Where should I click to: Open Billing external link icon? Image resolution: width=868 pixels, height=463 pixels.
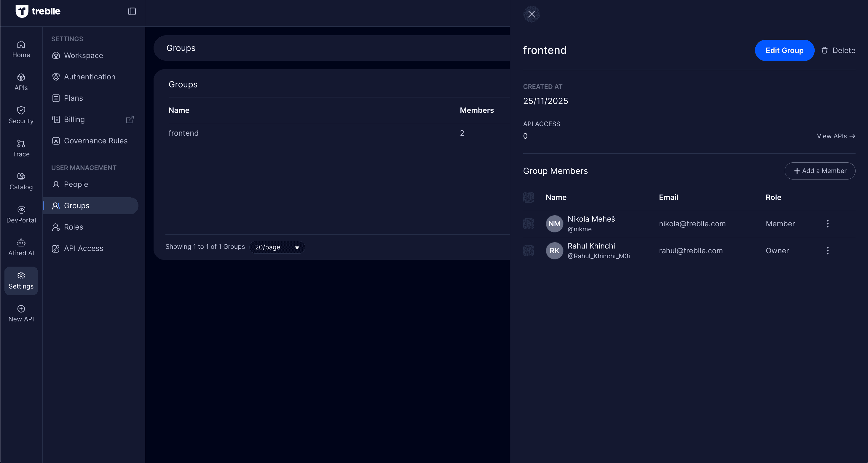tap(130, 120)
